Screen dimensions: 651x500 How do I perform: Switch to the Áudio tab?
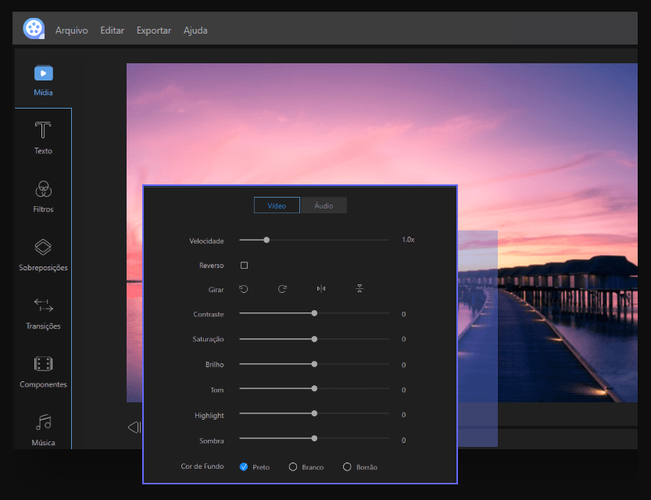323,205
